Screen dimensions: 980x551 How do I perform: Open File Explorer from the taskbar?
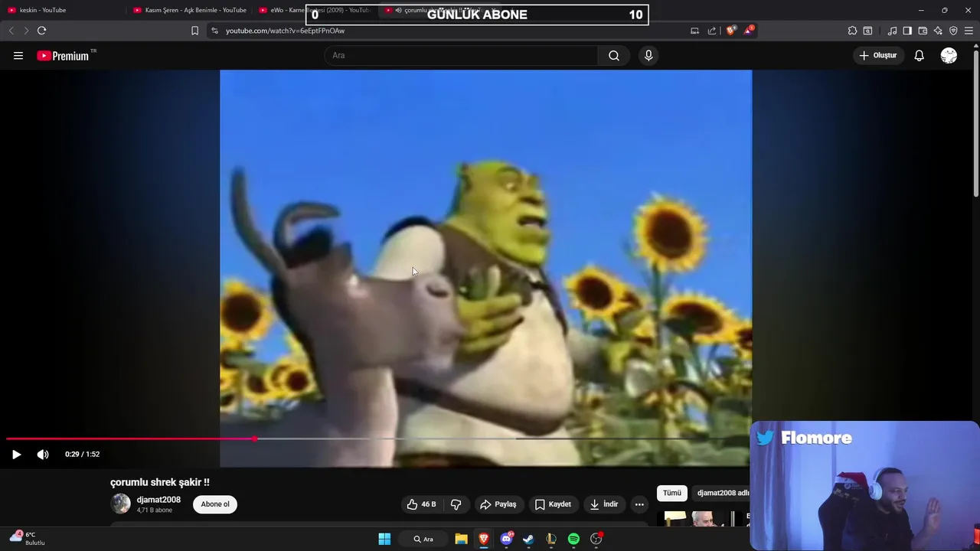tap(461, 539)
